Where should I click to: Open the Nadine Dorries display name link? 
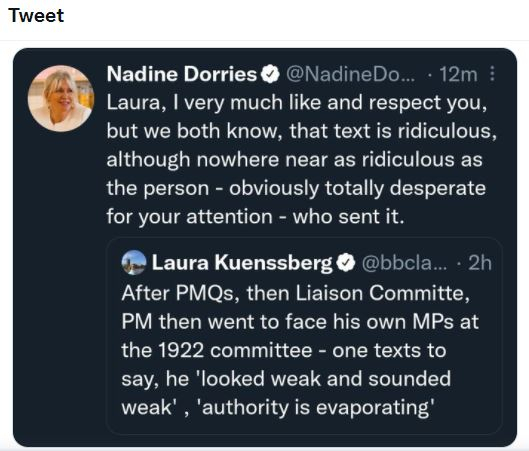click(x=182, y=74)
